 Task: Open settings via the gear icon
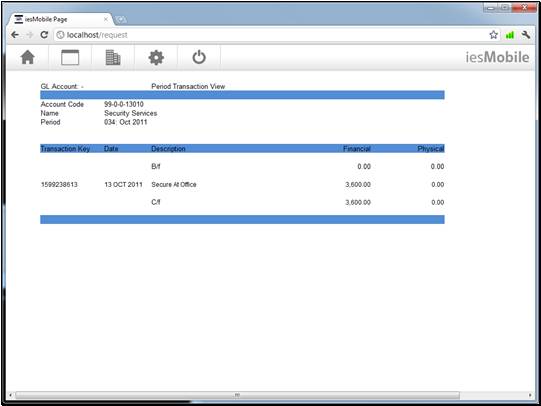(156, 57)
